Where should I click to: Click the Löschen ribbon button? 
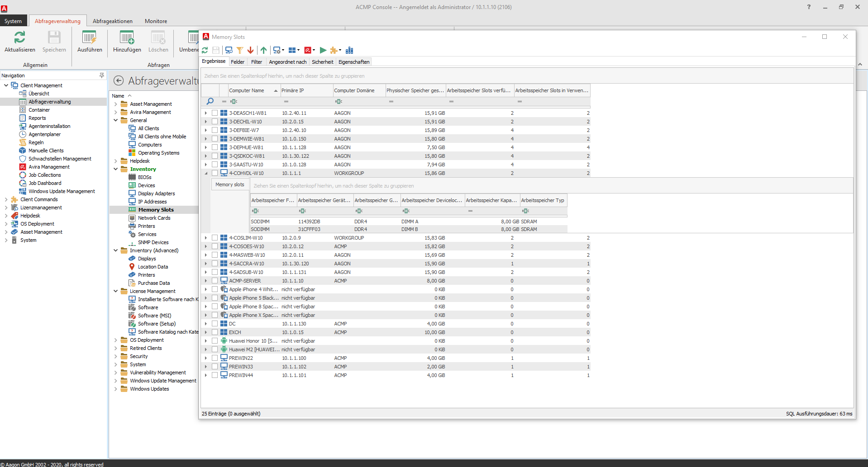click(x=158, y=42)
